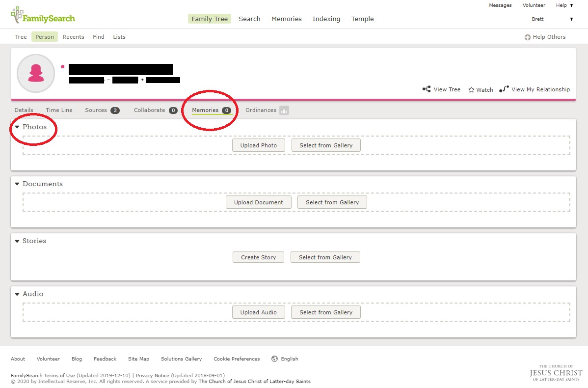Click the Watch star icon
Image resolution: width=588 pixels, height=388 pixels.
(471, 90)
